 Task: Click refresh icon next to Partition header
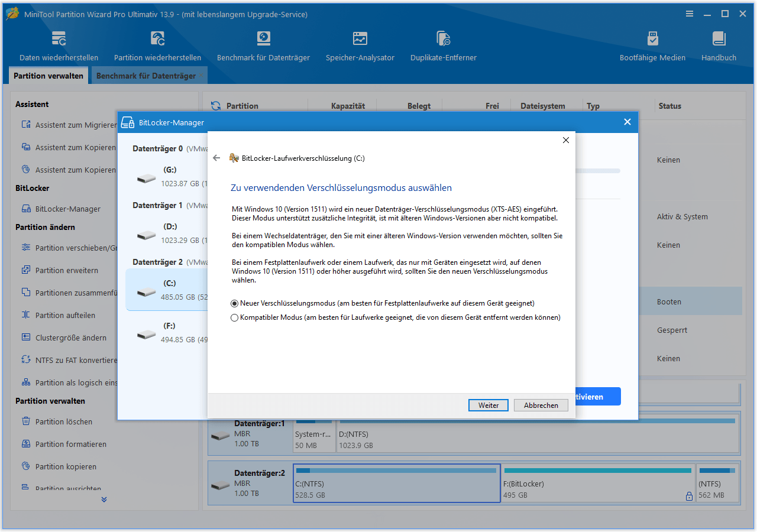[x=216, y=106]
